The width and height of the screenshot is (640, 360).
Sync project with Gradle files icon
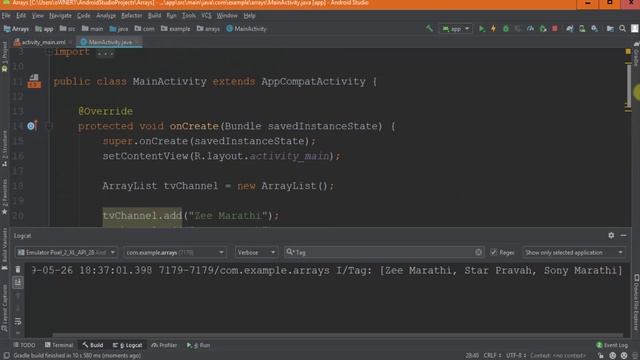(569, 29)
